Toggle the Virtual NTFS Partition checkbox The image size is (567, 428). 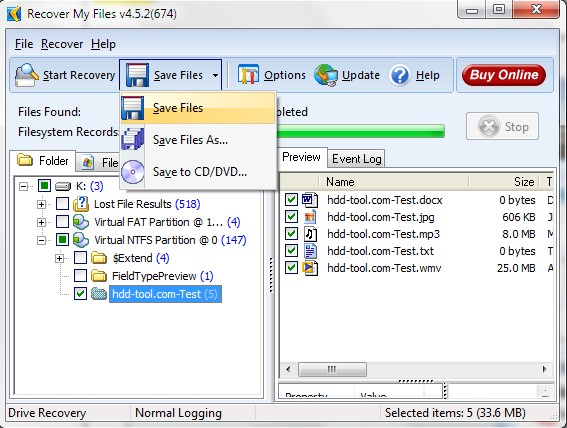click(x=63, y=240)
